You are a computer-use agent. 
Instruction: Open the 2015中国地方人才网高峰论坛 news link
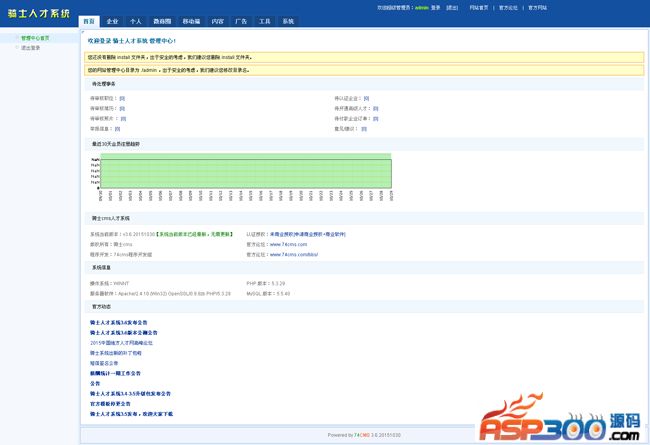(121, 342)
